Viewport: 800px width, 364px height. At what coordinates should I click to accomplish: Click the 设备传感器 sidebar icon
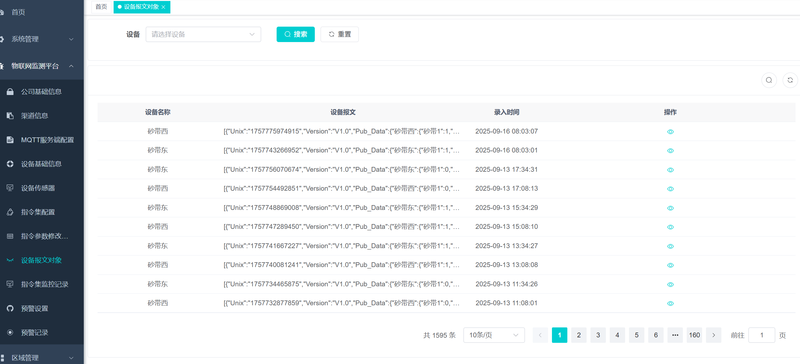[10, 188]
